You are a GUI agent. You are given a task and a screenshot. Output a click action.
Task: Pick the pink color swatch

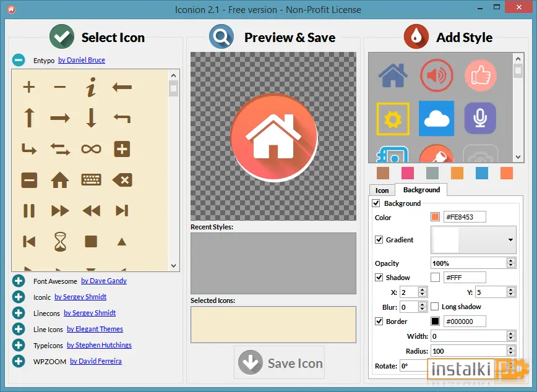[x=408, y=173]
